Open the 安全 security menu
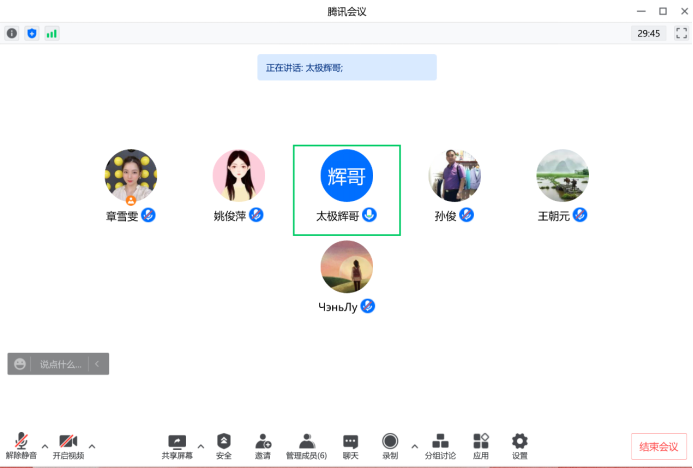 pyautogui.click(x=224, y=446)
